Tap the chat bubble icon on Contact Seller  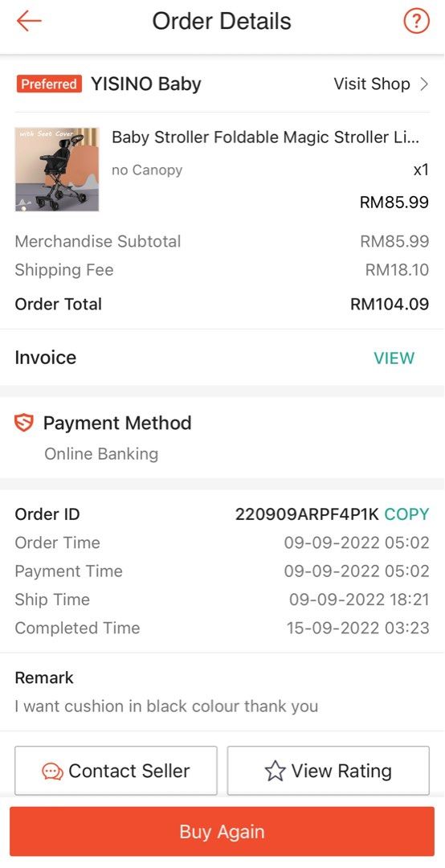coord(52,771)
